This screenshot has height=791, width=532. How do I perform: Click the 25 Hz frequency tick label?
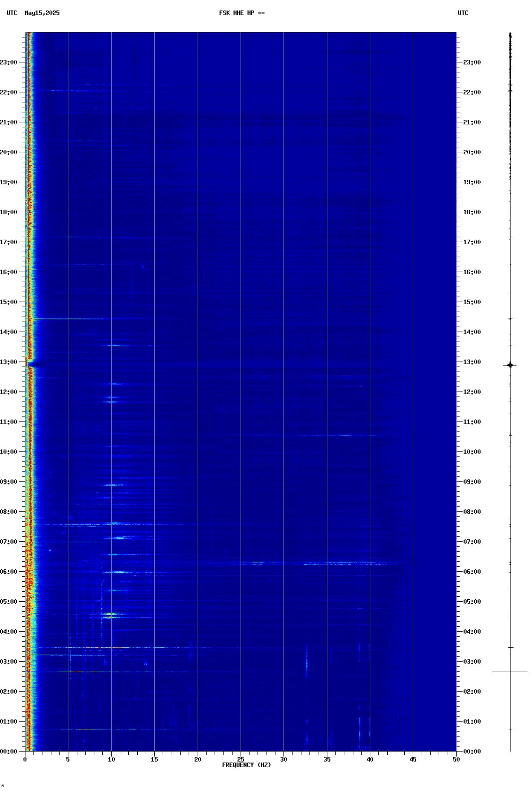(x=241, y=760)
